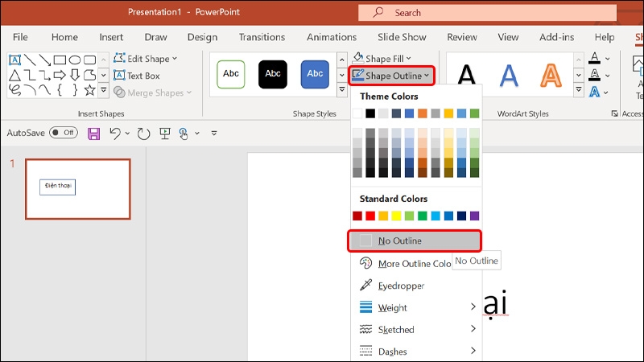
Task: Click the Save icon in quick access toolbar
Action: pyautogui.click(x=93, y=134)
